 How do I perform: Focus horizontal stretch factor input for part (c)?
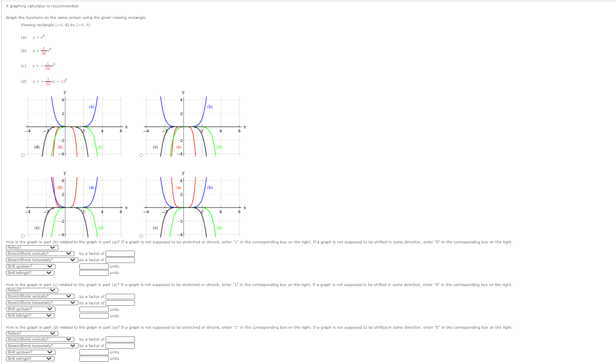(120, 303)
